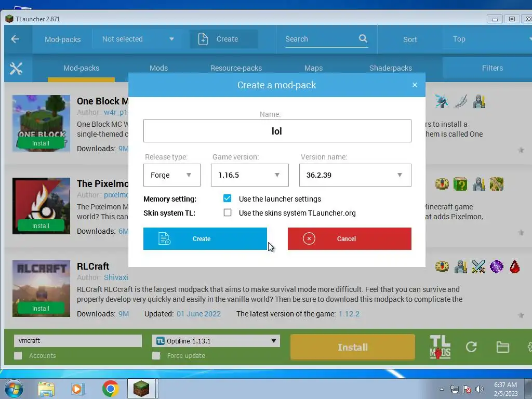The height and width of the screenshot is (399, 532).
Task: Open the Not selected mod-pack dropdown
Action: pos(138,39)
